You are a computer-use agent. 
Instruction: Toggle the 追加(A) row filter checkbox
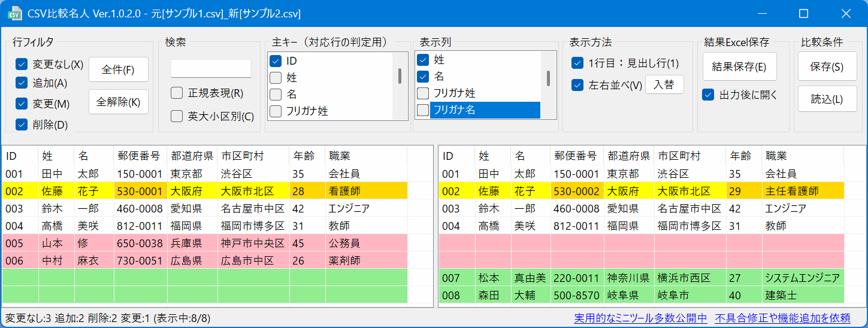(22, 83)
